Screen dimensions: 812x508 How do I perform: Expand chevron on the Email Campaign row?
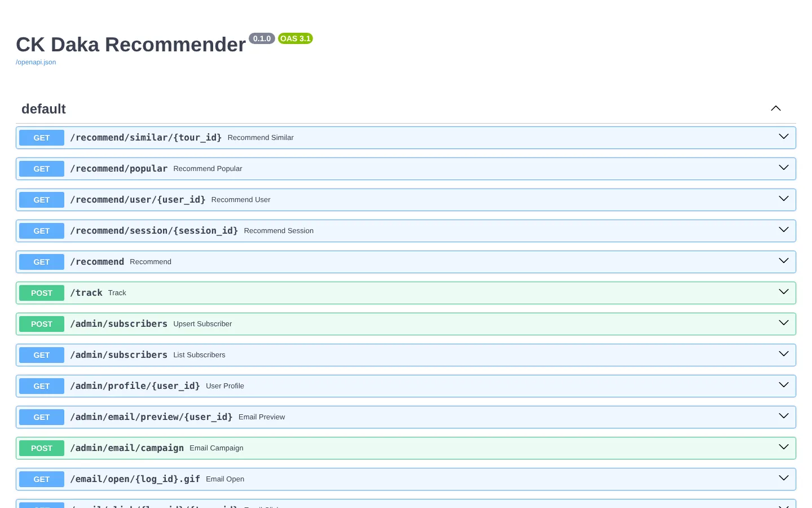[784, 447]
